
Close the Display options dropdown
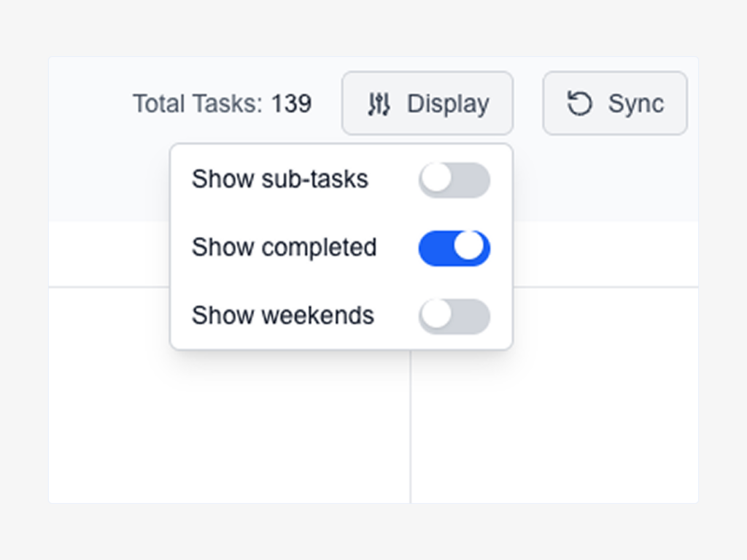point(427,104)
